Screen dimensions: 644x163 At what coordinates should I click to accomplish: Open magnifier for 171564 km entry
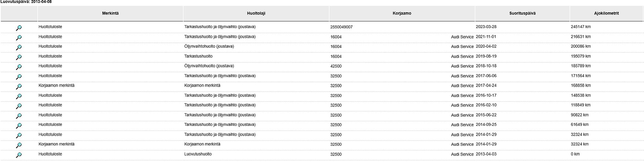pos(19,77)
